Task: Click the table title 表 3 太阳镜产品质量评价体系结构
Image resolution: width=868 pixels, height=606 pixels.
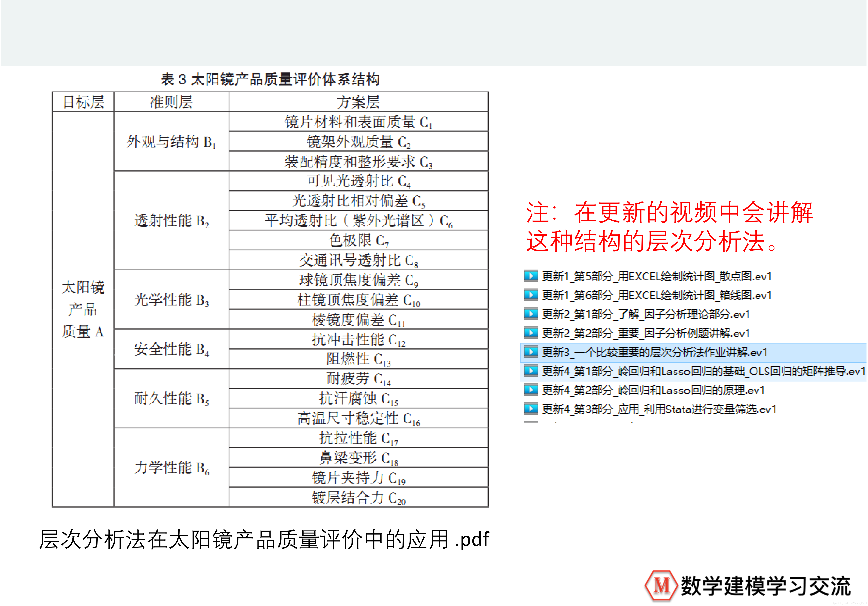Action: coord(270,79)
